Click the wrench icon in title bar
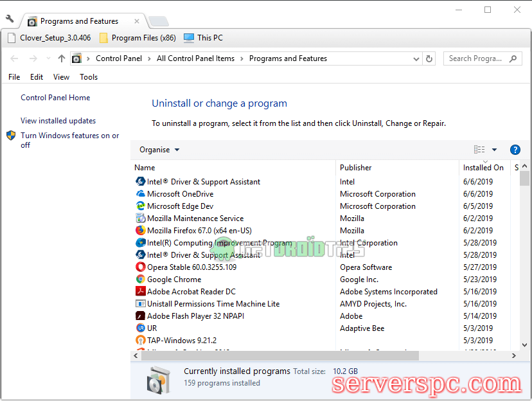This screenshot has height=401, width=532. 10,19
